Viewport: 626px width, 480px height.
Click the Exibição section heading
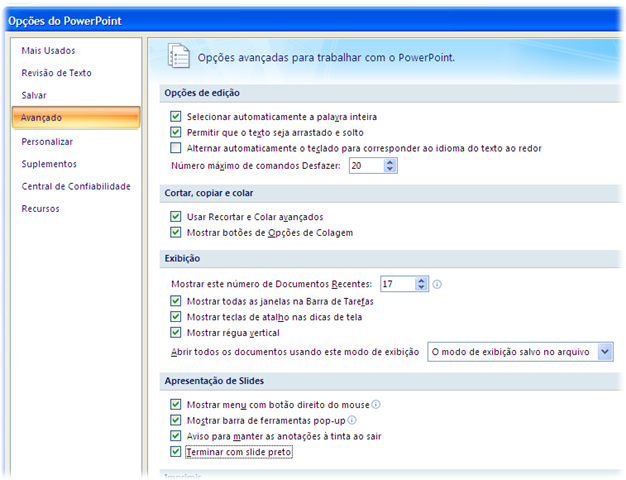(182, 258)
